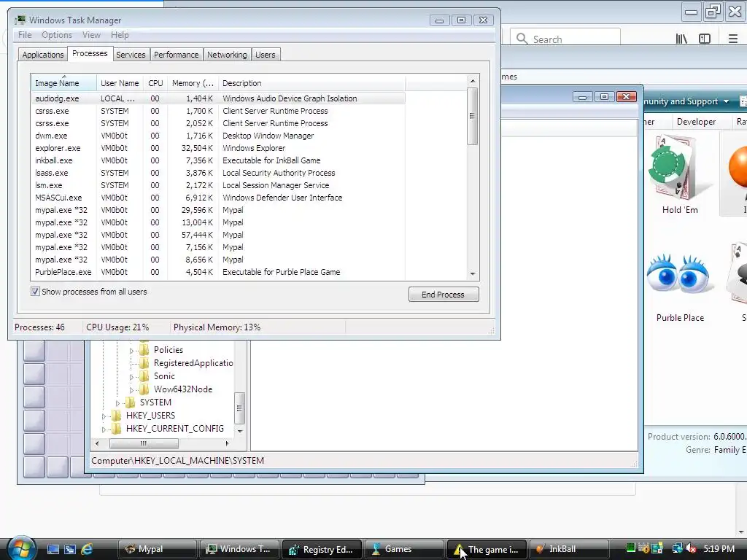Click the network tray icon
Viewport: 747px width, 560px height.
[x=677, y=548]
